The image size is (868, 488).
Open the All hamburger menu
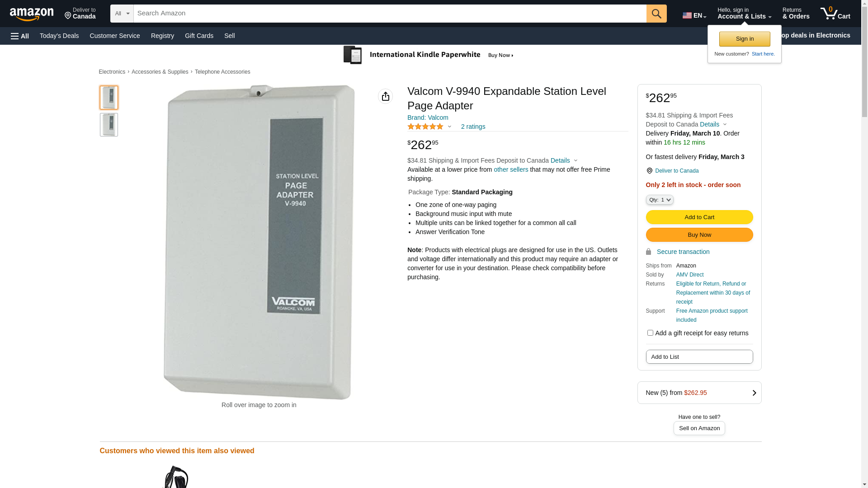click(20, 36)
